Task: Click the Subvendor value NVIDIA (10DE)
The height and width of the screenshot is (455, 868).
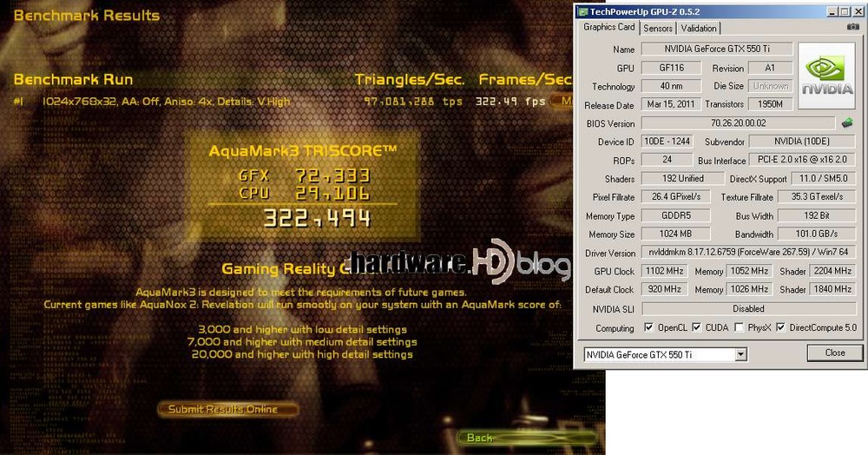Action: coord(802,142)
